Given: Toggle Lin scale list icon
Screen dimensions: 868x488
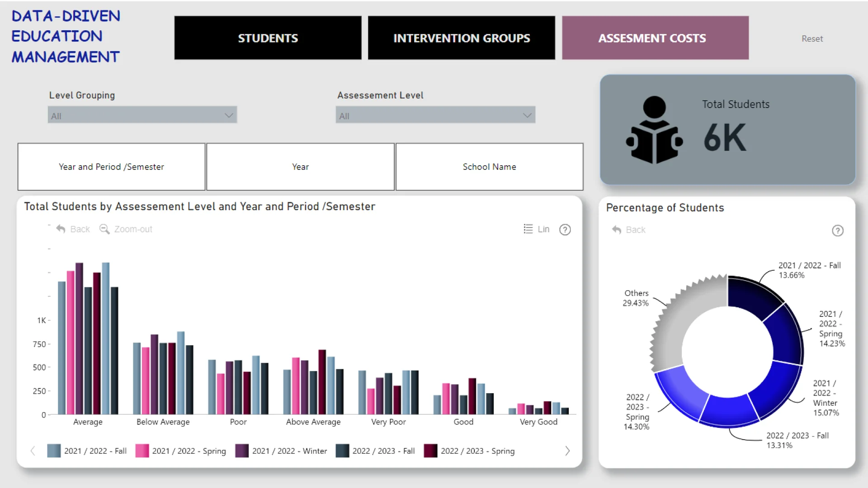Looking at the screenshot, I should point(528,229).
